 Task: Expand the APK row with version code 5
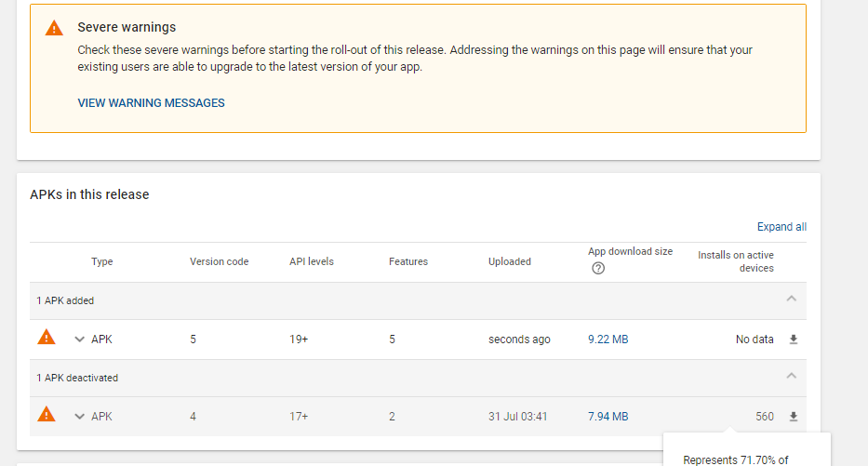click(79, 340)
